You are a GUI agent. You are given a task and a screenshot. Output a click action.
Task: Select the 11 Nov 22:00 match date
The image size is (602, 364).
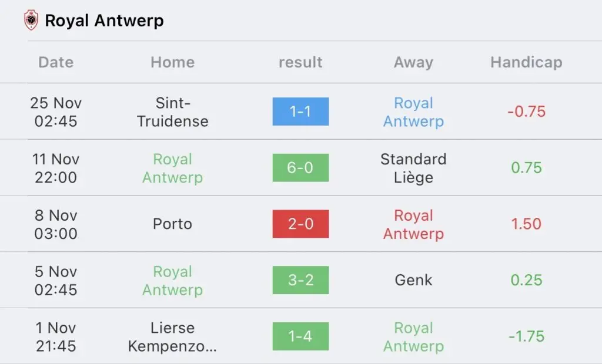tap(56, 168)
